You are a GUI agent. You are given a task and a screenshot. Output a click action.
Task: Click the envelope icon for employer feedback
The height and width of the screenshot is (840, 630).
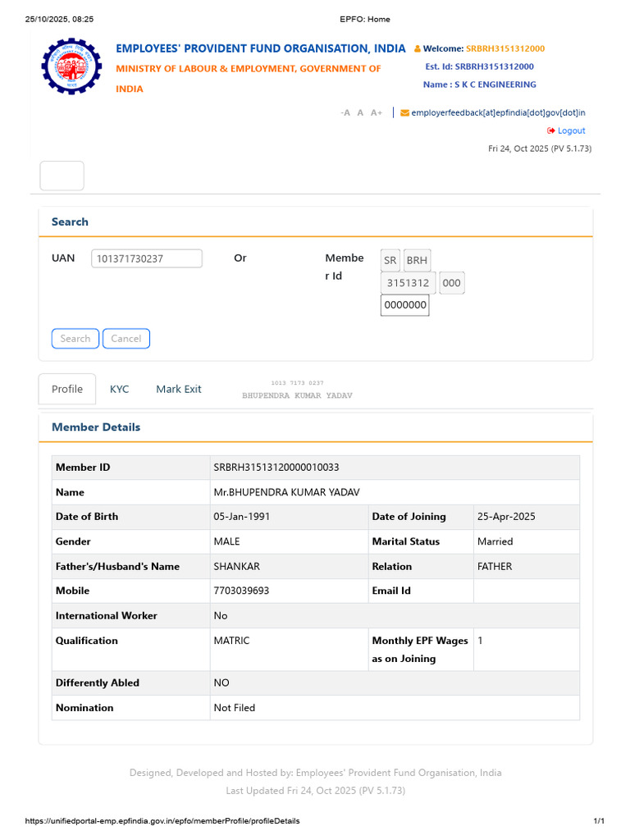pyautogui.click(x=404, y=113)
